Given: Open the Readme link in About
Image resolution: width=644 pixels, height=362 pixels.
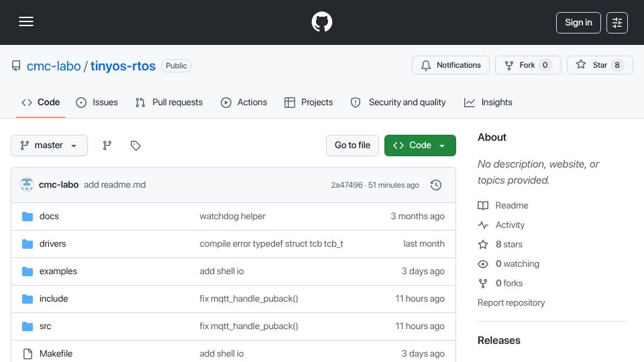Looking at the screenshot, I should pos(503,205).
